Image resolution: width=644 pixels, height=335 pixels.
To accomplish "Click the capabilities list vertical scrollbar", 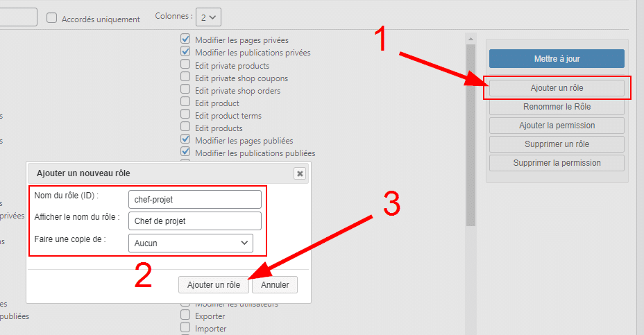I will pos(471,139).
